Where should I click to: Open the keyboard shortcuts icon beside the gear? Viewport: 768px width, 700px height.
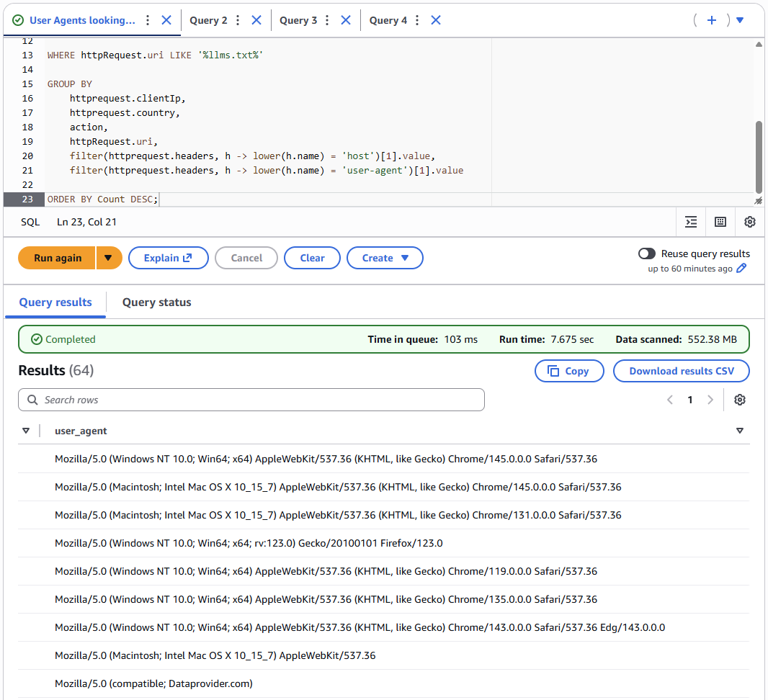(x=720, y=222)
